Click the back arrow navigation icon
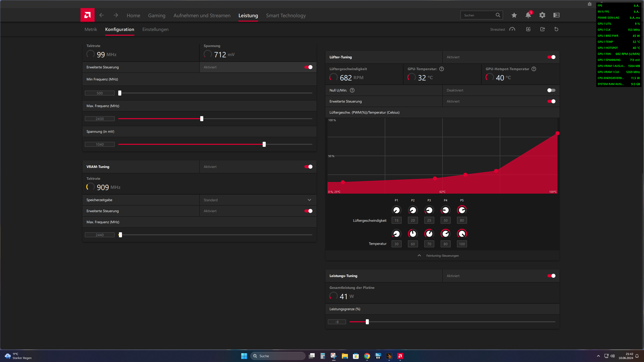The image size is (644, 362). (101, 15)
